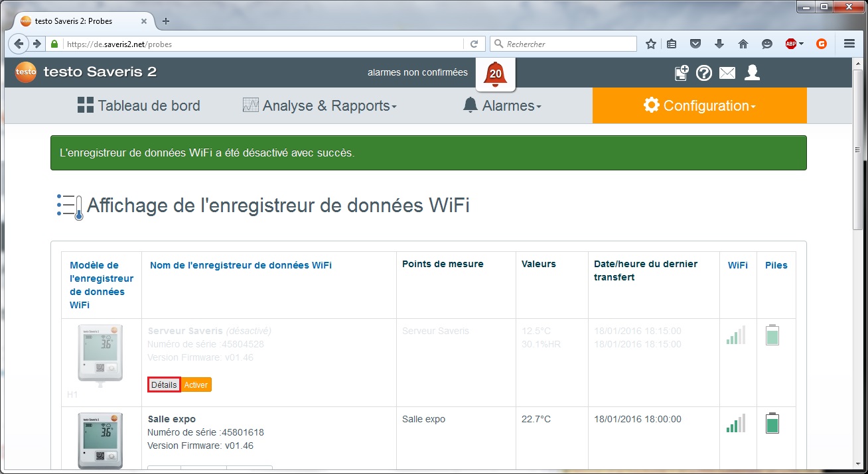Click the WiFi signal icon for Serveur Saveris
The height and width of the screenshot is (474, 868).
point(736,335)
